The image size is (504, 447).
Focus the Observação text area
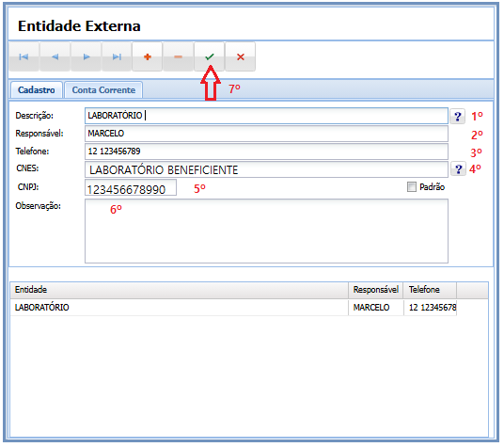coord(266,231)
